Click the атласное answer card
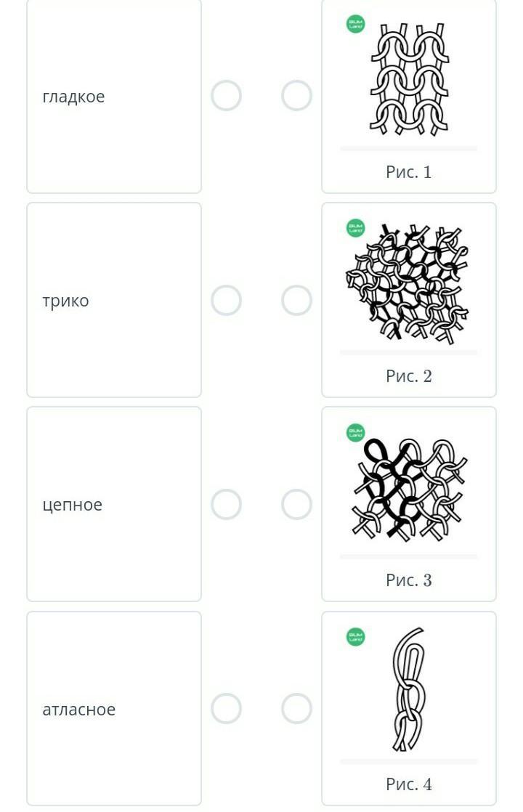Image resolution: width=523 pixels, height=812 pixels. (114, 708)
